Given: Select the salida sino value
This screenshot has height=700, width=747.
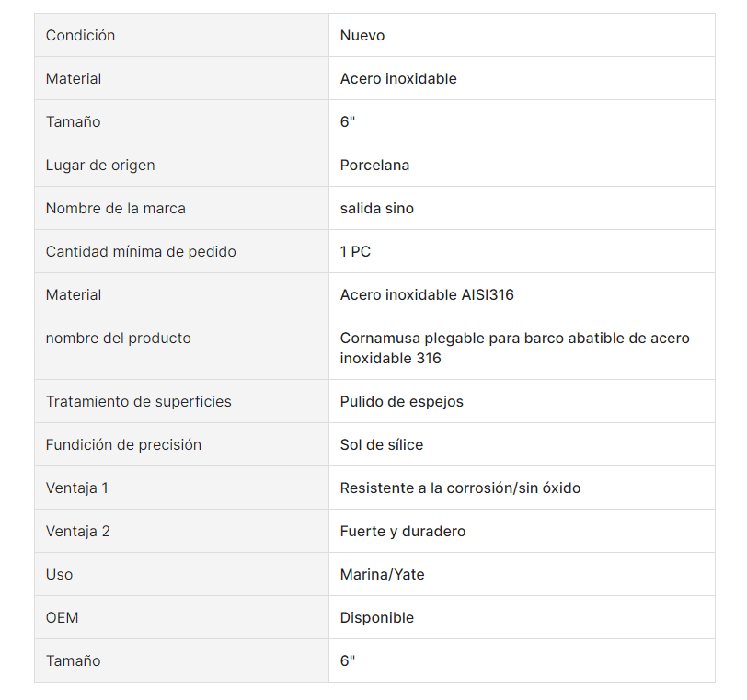Looking at the screenshot, I should tap(377, 209).
